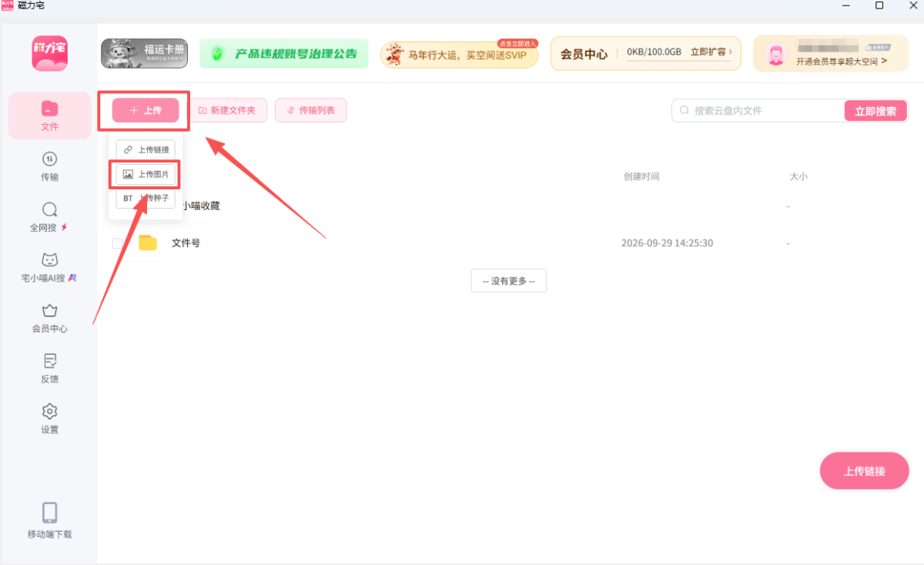Choose BT 上传种子 from upload dropdown
The width and height of the screenshot is (924, 565).
tap(146, 199)
